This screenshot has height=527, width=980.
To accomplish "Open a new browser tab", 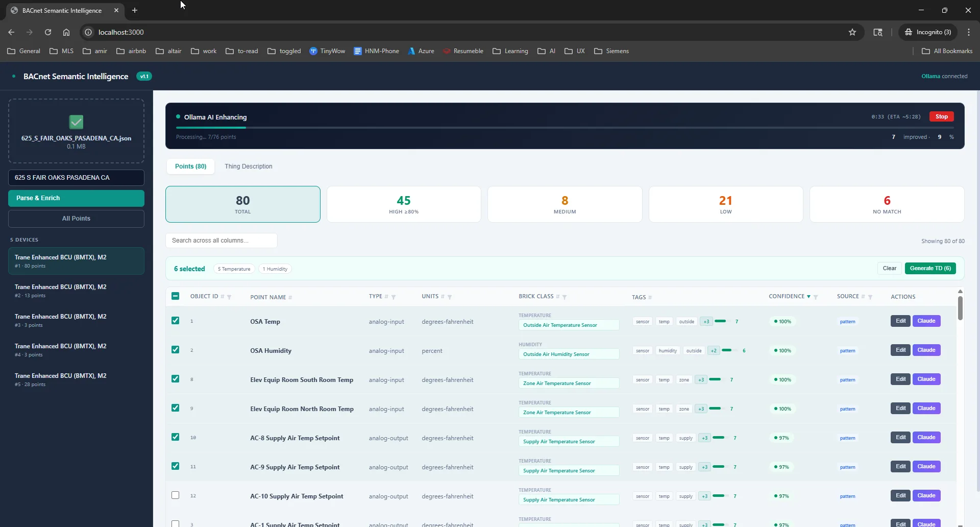I will pos(135,10).
